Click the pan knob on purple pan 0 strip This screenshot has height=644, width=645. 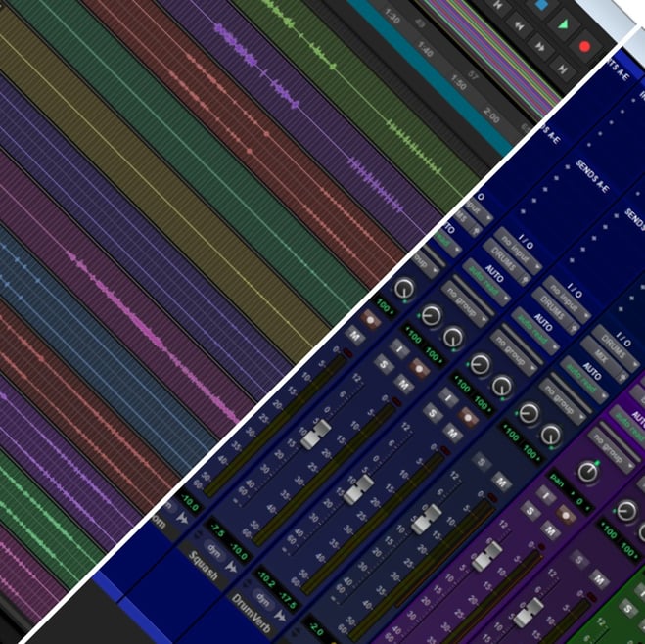point(588,472)
